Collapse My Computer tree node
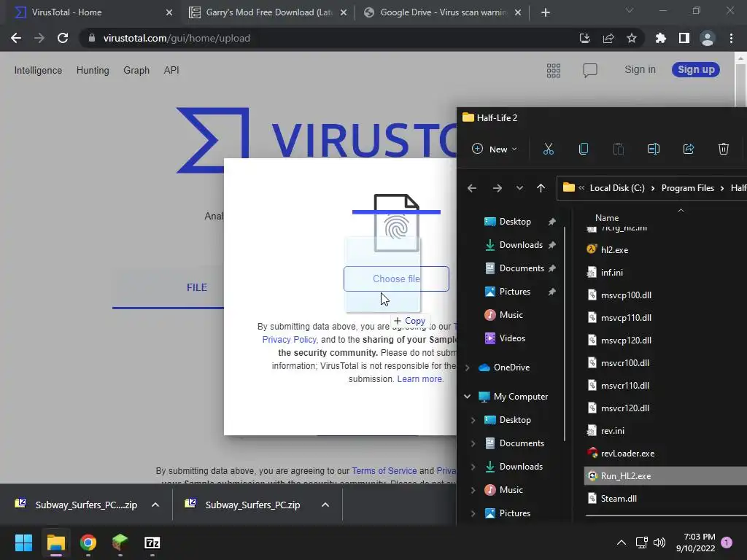747x560 pixels. (x=468, y=396)
